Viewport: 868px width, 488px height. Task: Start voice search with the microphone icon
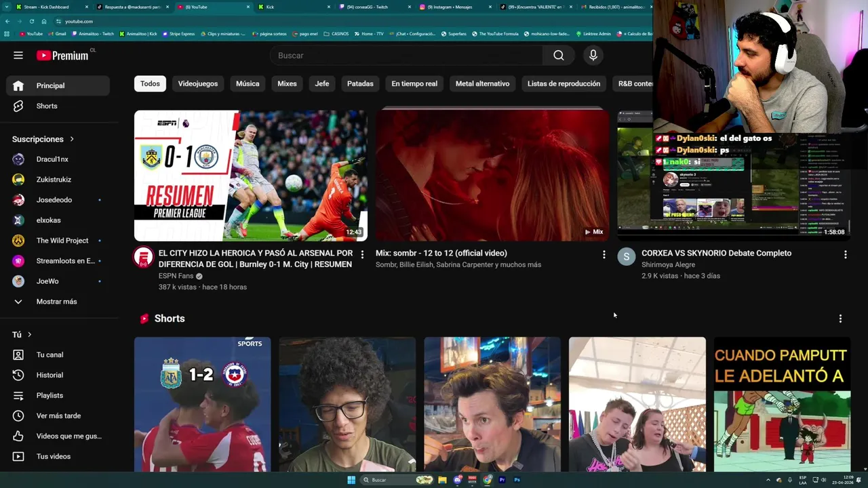click(x=593, y=56)
